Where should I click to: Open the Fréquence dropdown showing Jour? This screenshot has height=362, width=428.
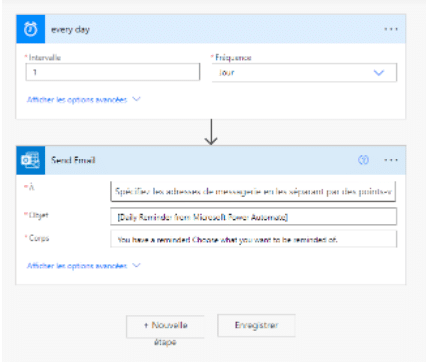[x=304, y=73]
